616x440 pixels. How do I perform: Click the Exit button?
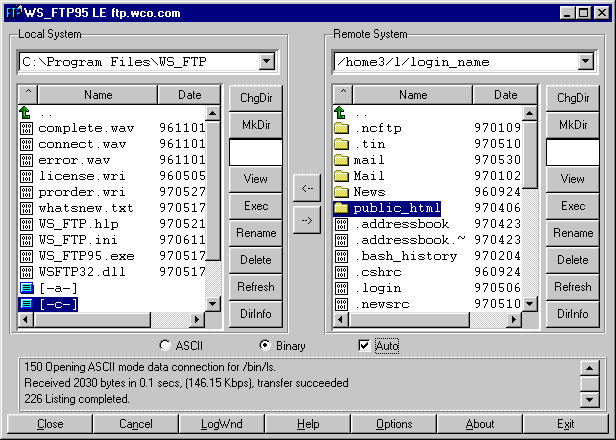tap(566, 424)
